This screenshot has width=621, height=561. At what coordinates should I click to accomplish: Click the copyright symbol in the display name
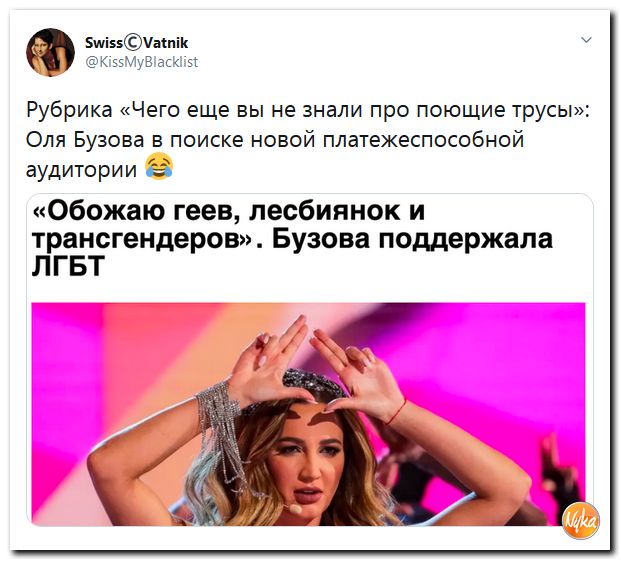click(132, 42)
